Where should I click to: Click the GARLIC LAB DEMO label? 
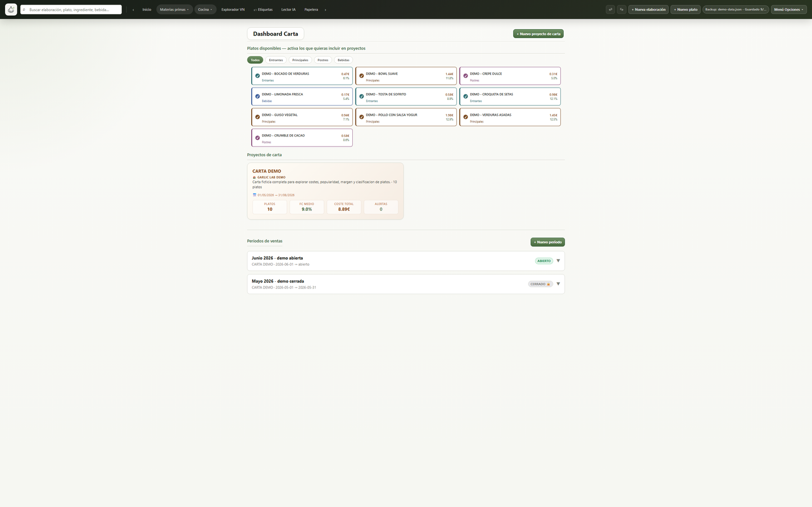[271, 177]
